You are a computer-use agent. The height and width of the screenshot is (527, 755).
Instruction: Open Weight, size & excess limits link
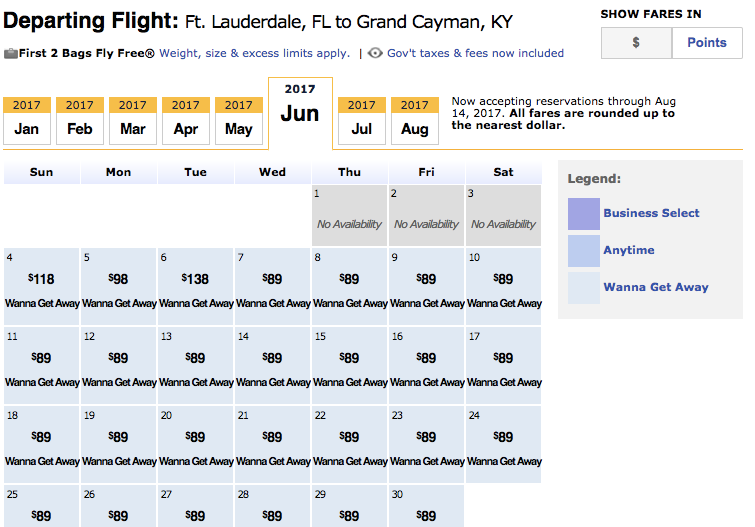(254, 53)
